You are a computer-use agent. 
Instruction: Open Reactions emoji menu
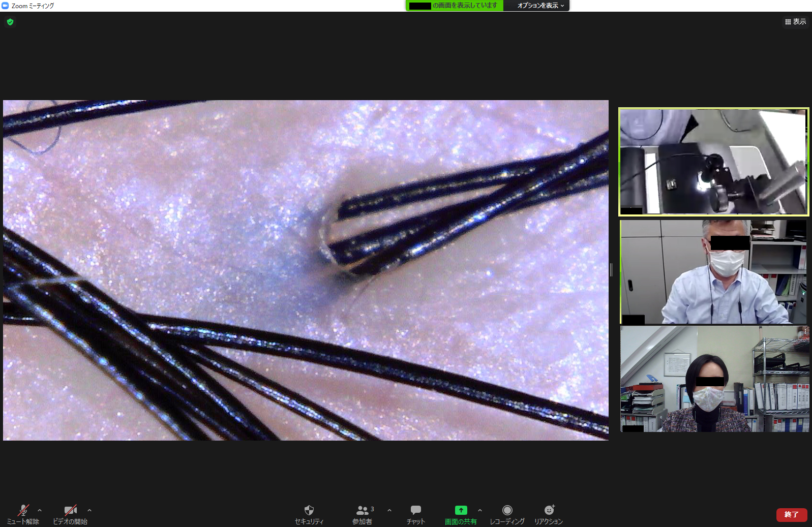click(x=549, y=514)
